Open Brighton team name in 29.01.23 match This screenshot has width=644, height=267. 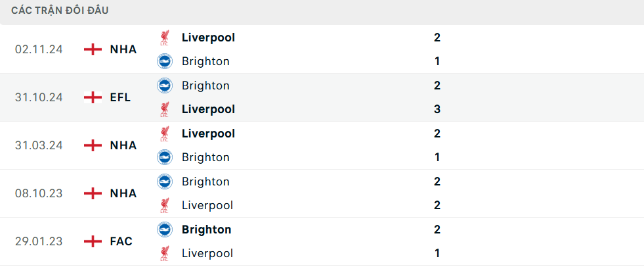[x=206, y=230]
